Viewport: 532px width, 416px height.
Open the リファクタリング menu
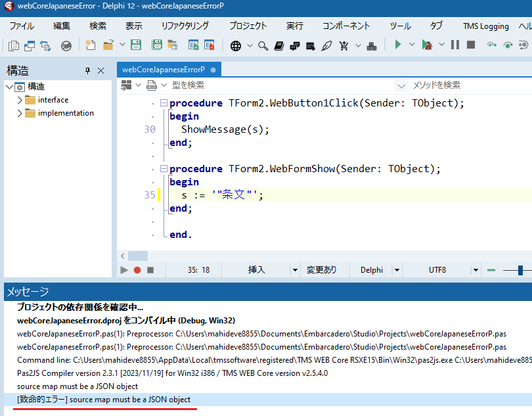tap(185, 26)
